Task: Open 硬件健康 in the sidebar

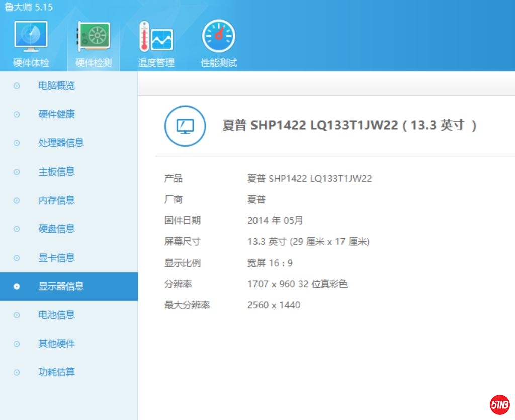Action: click(x=57, y=114)
